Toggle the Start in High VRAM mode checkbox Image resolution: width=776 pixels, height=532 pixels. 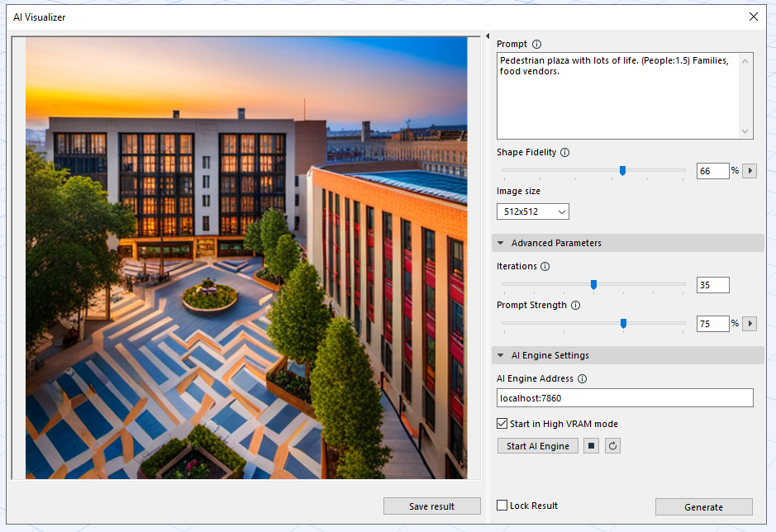(x=502, y=424)
